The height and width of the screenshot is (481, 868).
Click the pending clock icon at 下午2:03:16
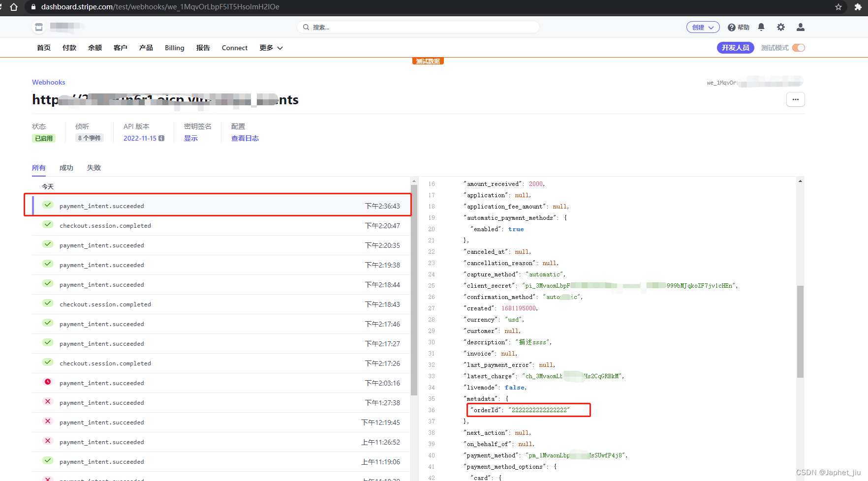[x=48, y=382]
